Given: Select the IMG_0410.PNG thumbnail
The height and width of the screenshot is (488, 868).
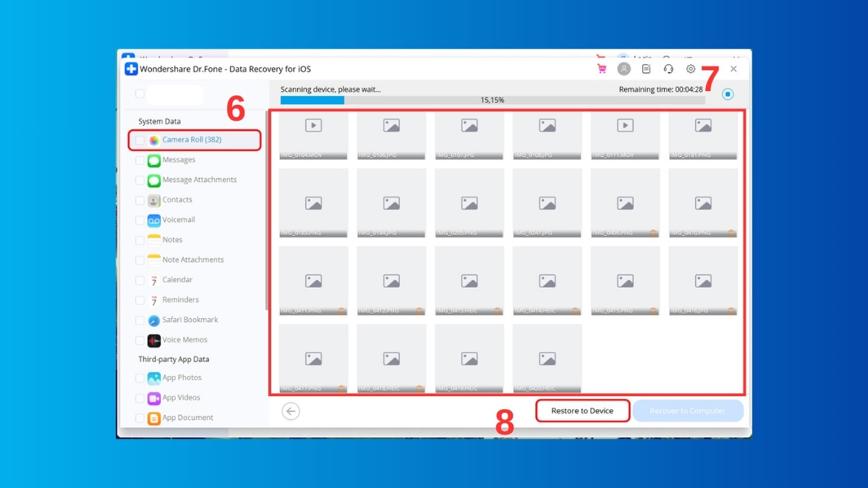Looking at the screenshot, I should pyautogui.click(x=704, y=203).
